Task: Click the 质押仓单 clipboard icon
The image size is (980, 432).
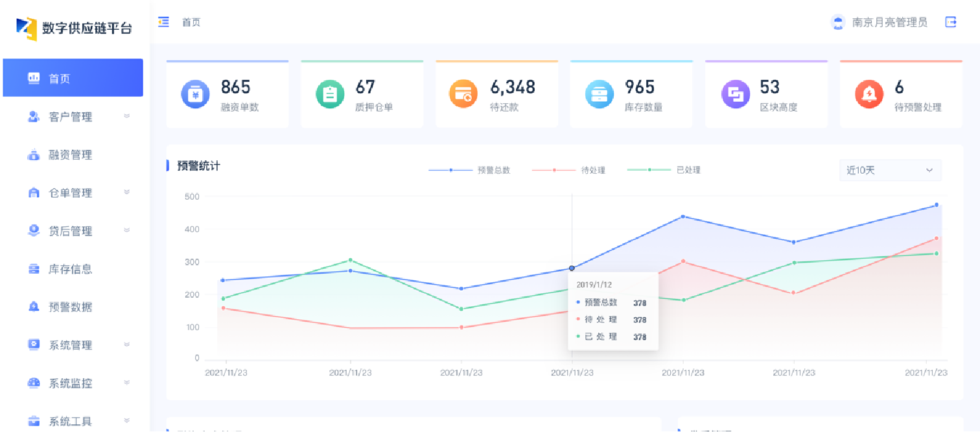Action: point(330,95)
